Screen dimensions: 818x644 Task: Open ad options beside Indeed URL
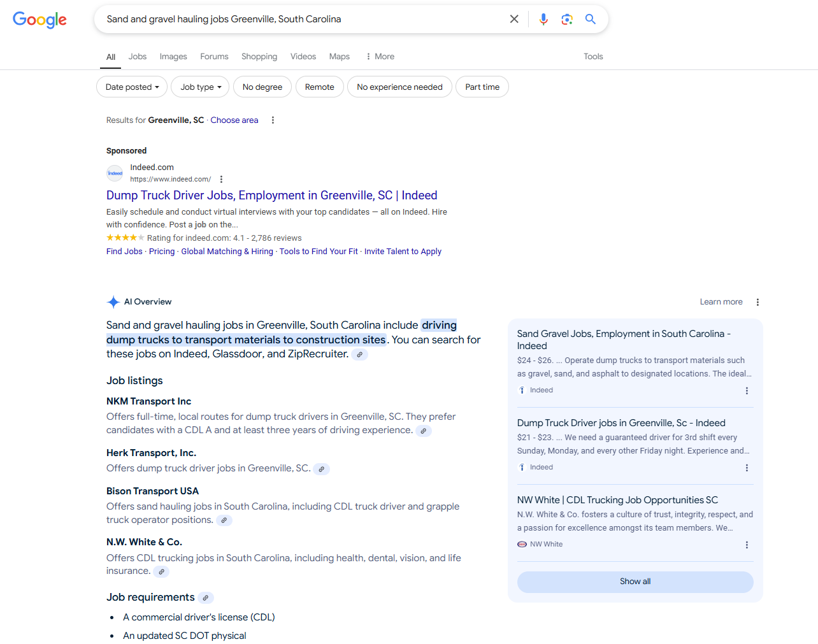(221, 180)
